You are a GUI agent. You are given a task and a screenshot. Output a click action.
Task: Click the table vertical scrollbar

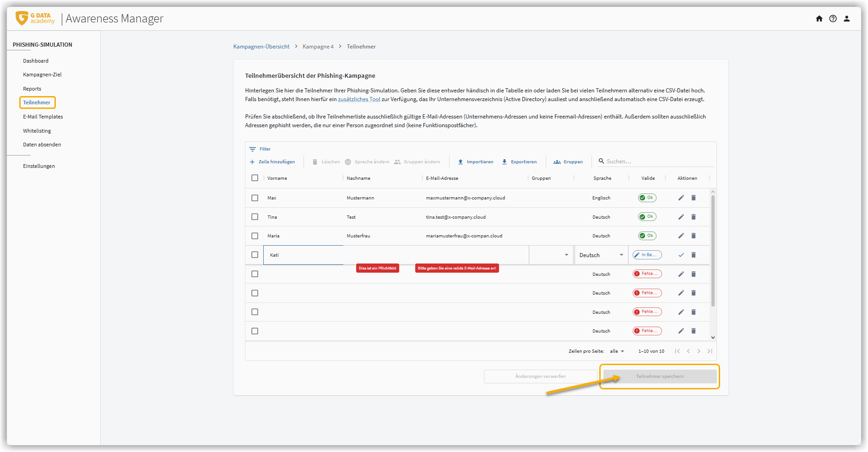[x=713, y=251]
